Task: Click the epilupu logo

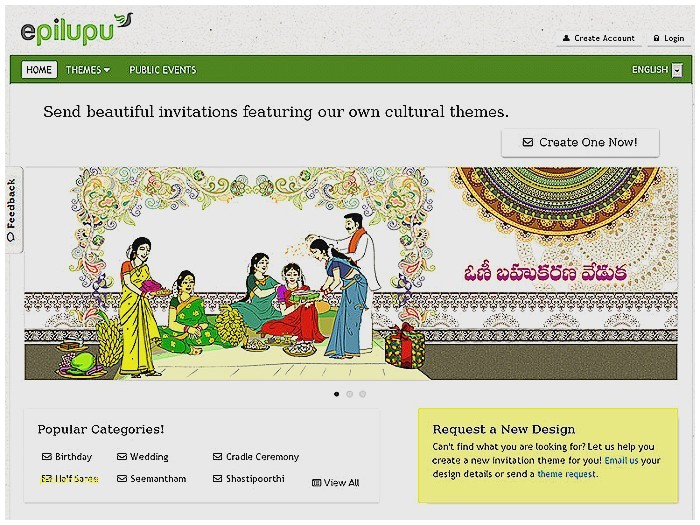Action: coord(76,29)
